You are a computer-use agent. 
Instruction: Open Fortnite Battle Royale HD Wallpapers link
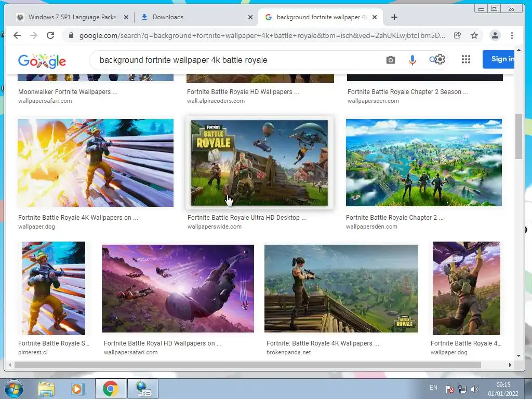click(x=243, y=91)
